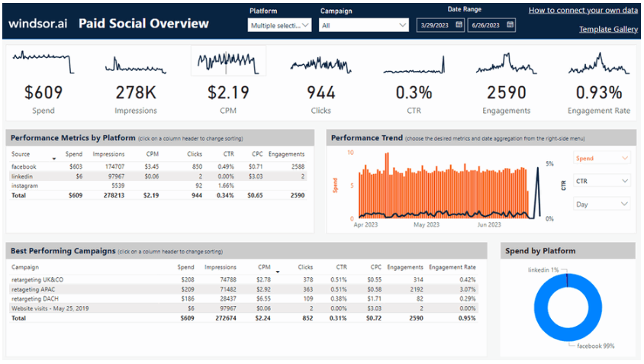Image resolution: width=644 pixels, height=364 pixels.
Task: Click the Spend by Platform panel title
Action: pos(540,251)
